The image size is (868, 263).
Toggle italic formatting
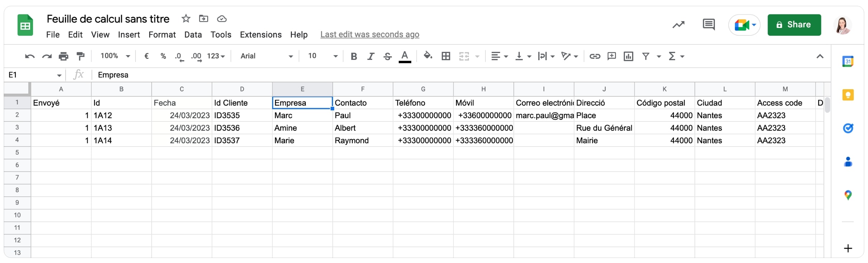[x=371, y=56]
